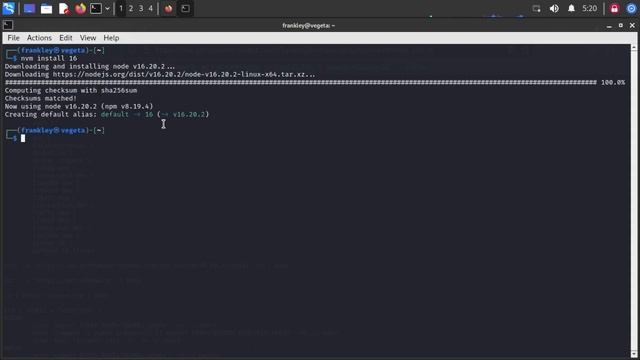Click the 5:20 clock in the panel
This screenshot has width=640, height=360.
pos(589,9)
